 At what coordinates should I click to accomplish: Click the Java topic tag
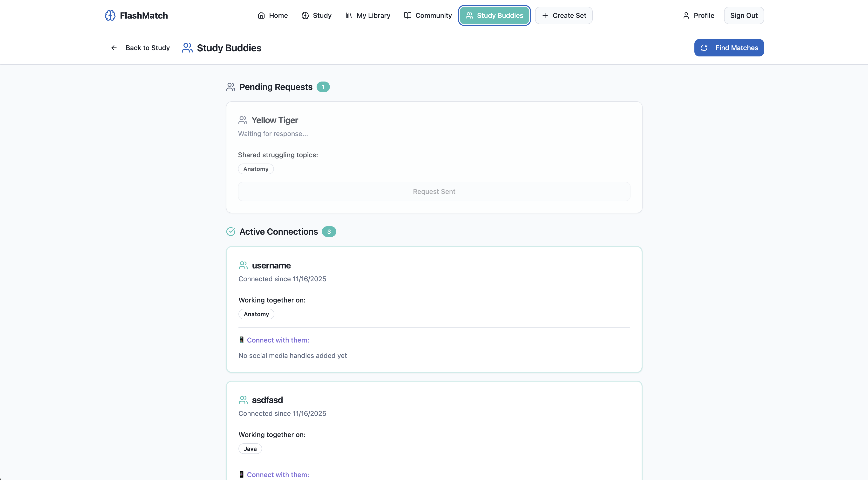250,449
